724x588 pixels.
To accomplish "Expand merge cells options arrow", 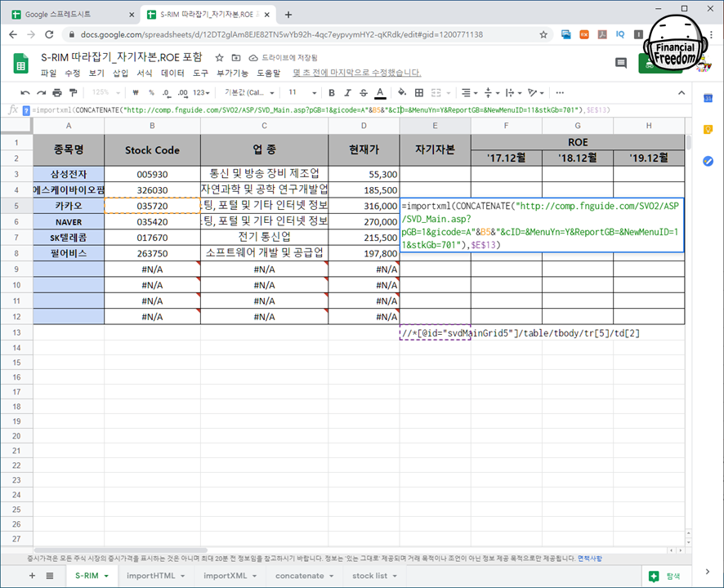I will click(449, 93).
